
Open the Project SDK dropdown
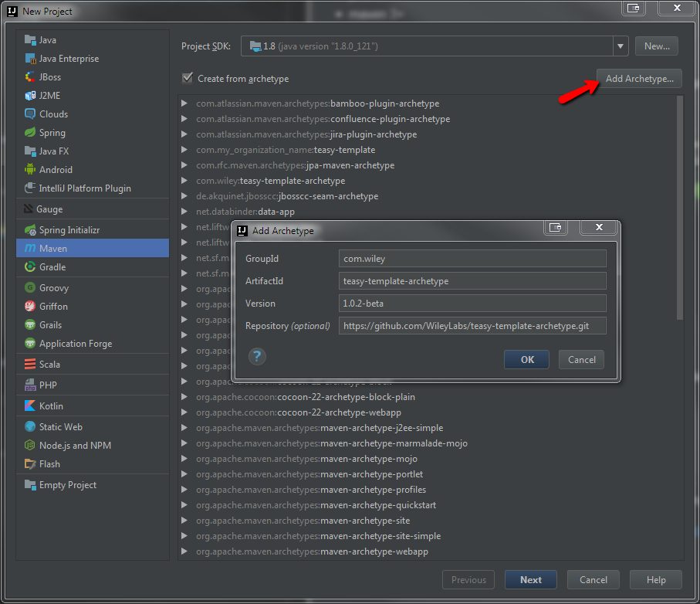coord(620,46)
